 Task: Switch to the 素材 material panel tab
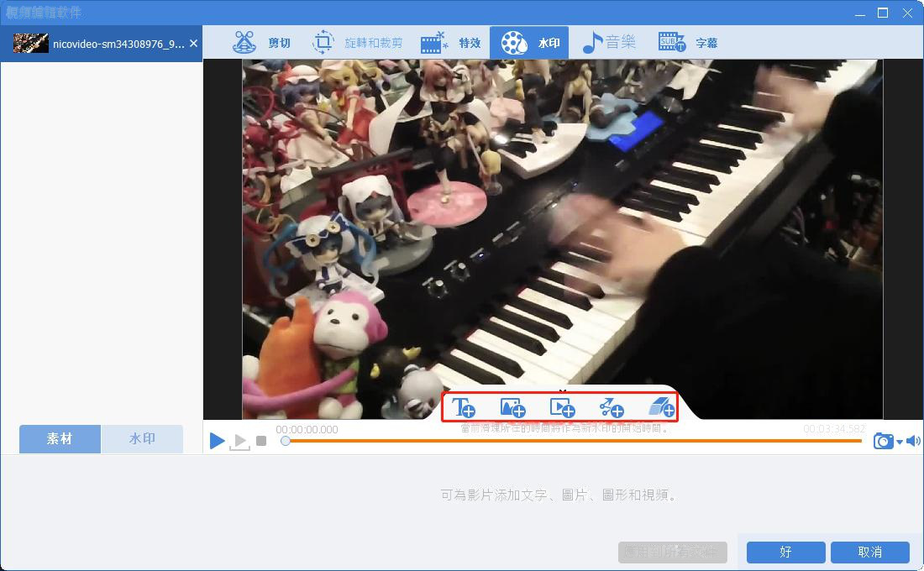pyautogui.click(x=60, y=439)
